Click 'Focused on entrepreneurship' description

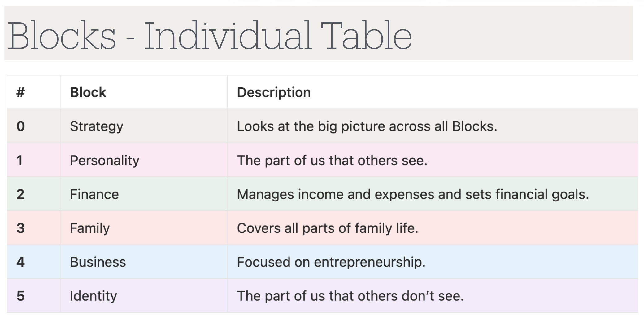coord(331,262)
